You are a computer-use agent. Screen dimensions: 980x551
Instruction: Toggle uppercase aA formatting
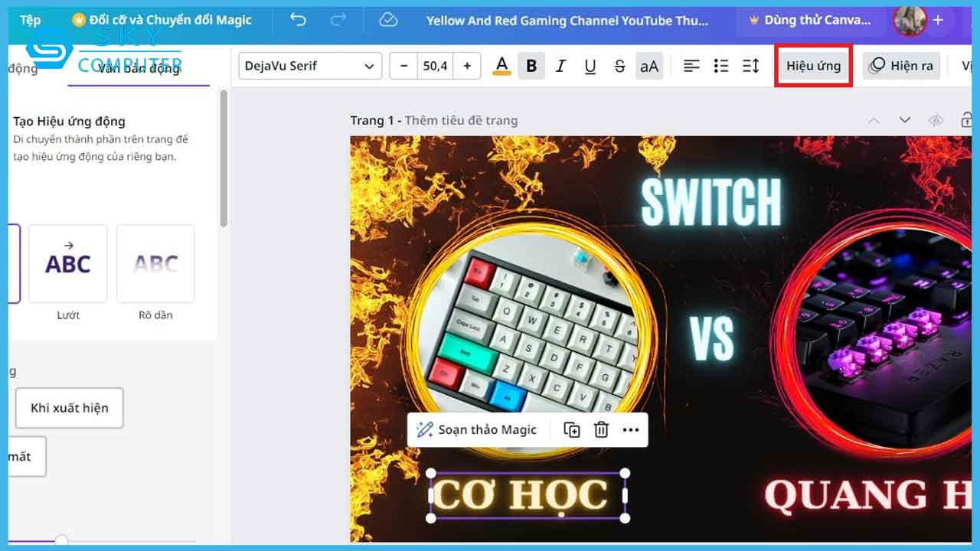649,66
